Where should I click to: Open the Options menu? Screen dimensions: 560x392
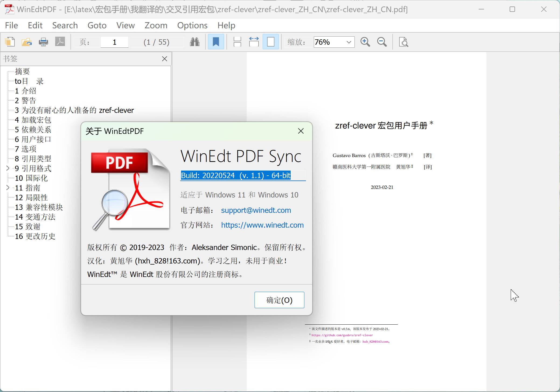pos(192,25)
